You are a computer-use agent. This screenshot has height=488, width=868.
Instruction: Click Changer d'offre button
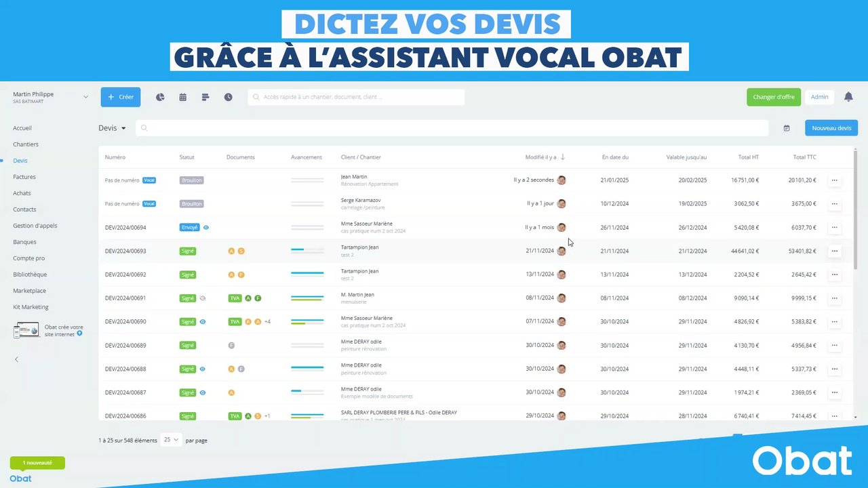point(774,97)
